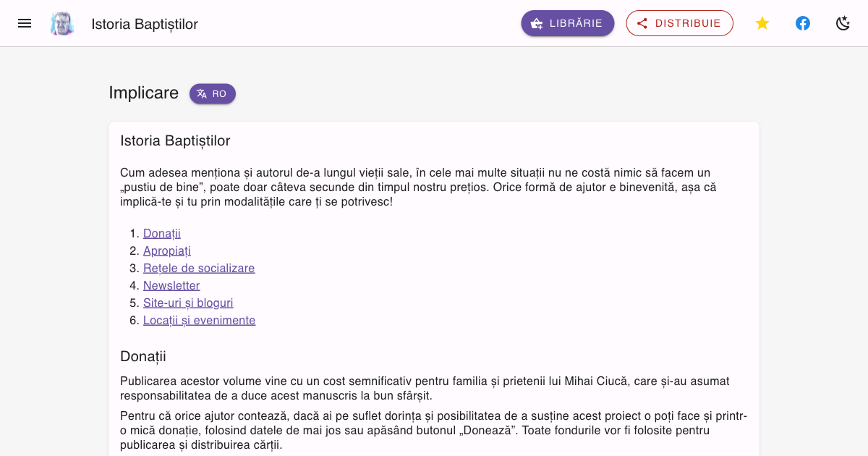Jump to the Donații section link
868x456 pixels.
pos(162,233)
